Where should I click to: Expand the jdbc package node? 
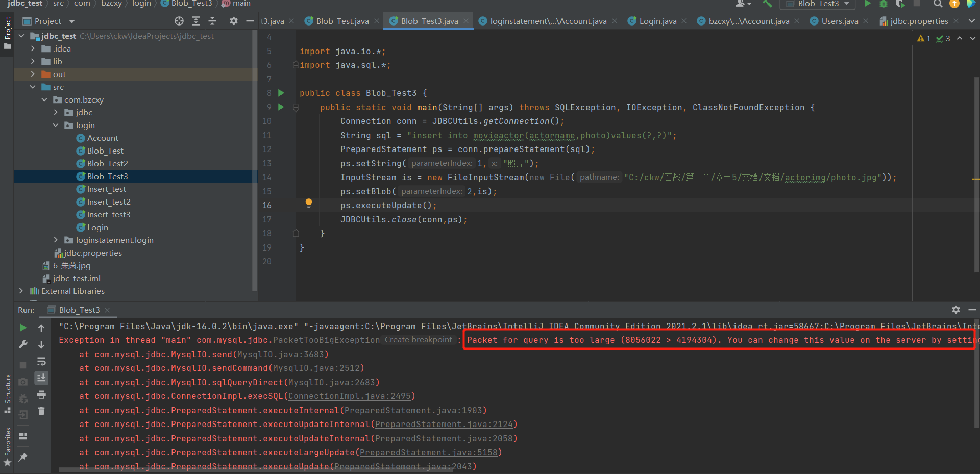(x=56, y=112)
